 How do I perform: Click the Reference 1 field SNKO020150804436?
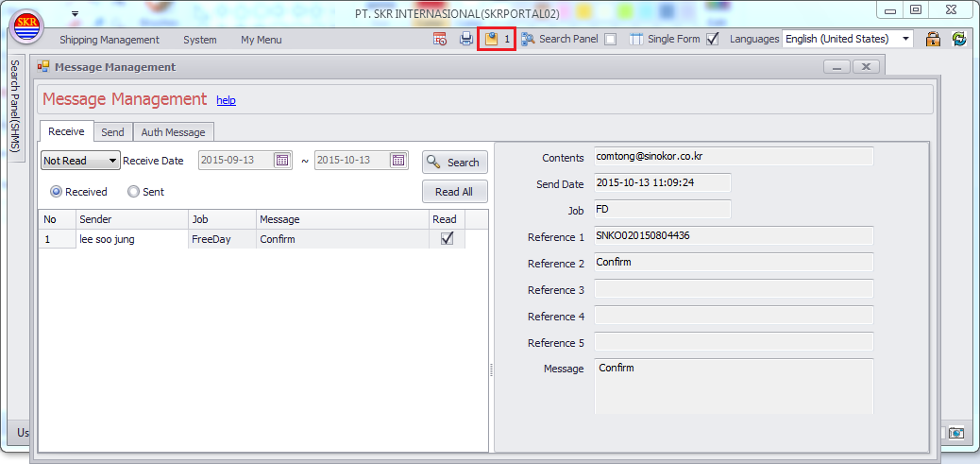pyautogui.click(x=734, y=235)
